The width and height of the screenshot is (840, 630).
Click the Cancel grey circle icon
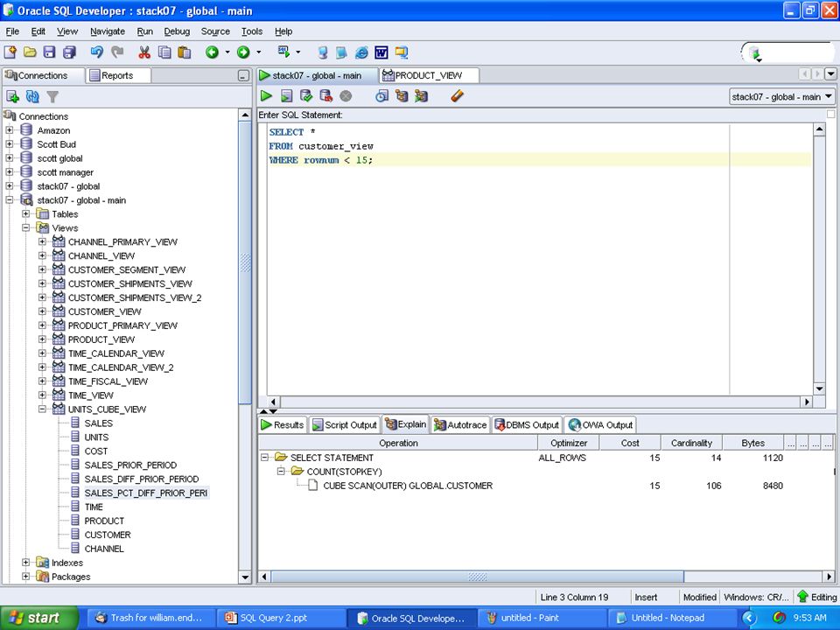(x=346, y=96)
